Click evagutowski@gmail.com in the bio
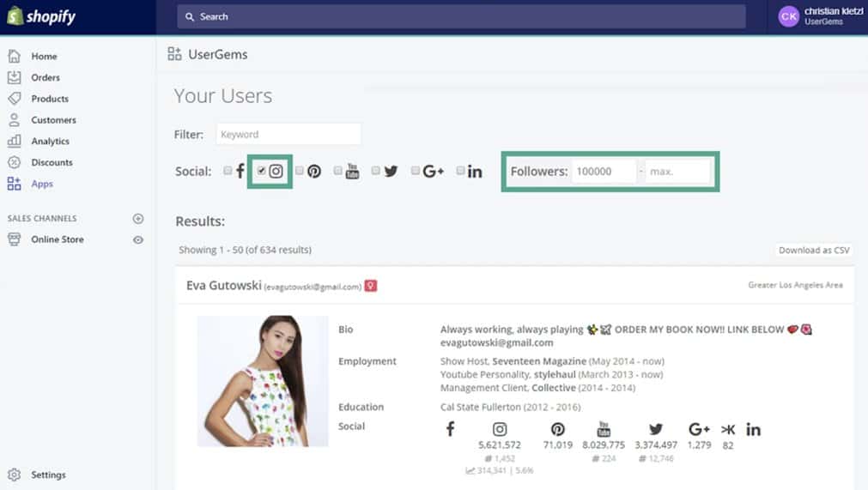 [x=496, y=343]
